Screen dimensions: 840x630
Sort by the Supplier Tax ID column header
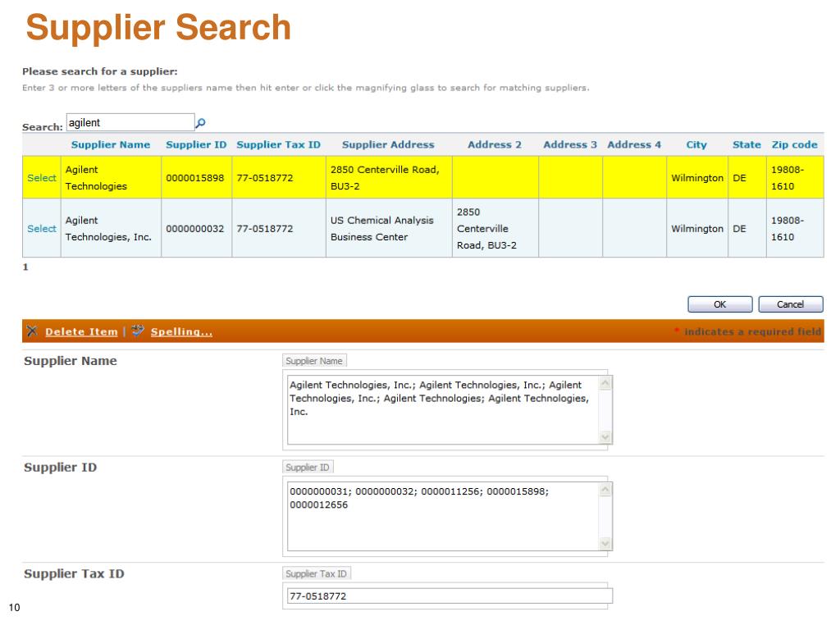(279, 144)
